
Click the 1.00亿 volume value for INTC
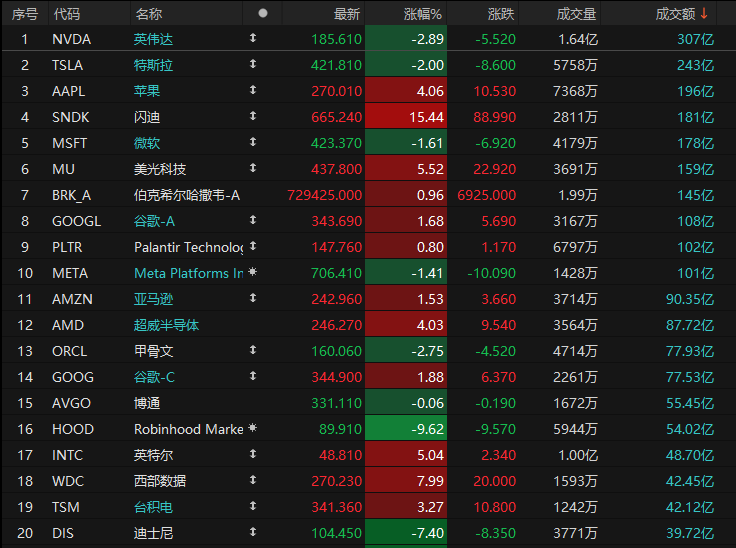pyautogui.click(x=578, y=455)
